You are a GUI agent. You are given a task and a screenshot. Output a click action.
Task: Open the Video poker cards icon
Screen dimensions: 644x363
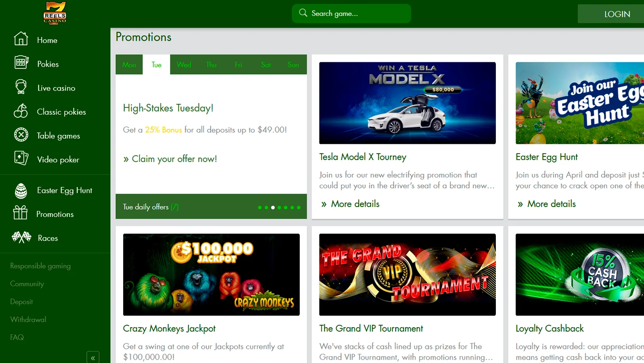(x=21, y=159)
